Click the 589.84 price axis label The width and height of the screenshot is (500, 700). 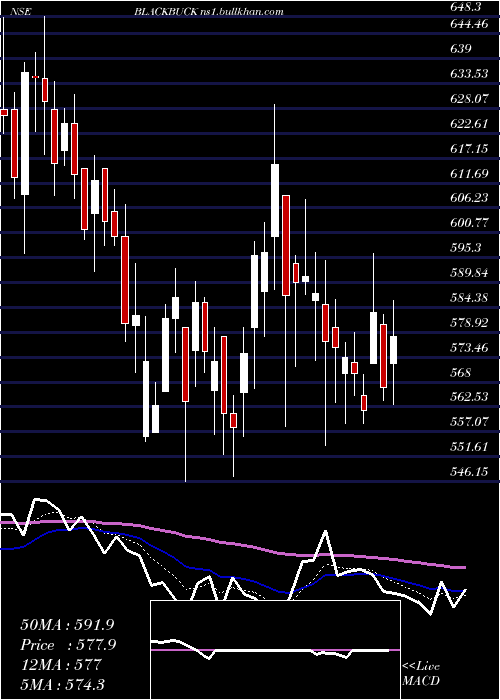(x=469, y=273)
